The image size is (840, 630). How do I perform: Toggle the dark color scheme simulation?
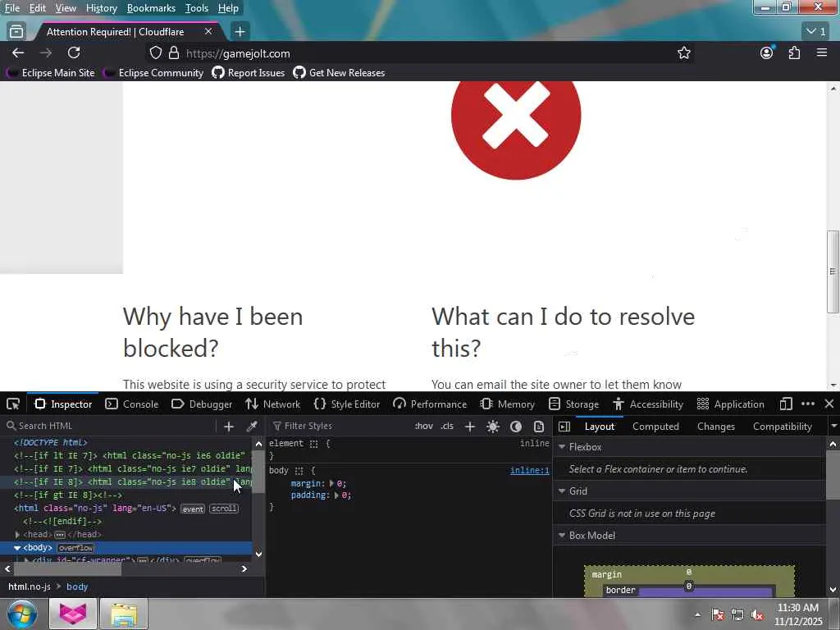tap(515, 427)
